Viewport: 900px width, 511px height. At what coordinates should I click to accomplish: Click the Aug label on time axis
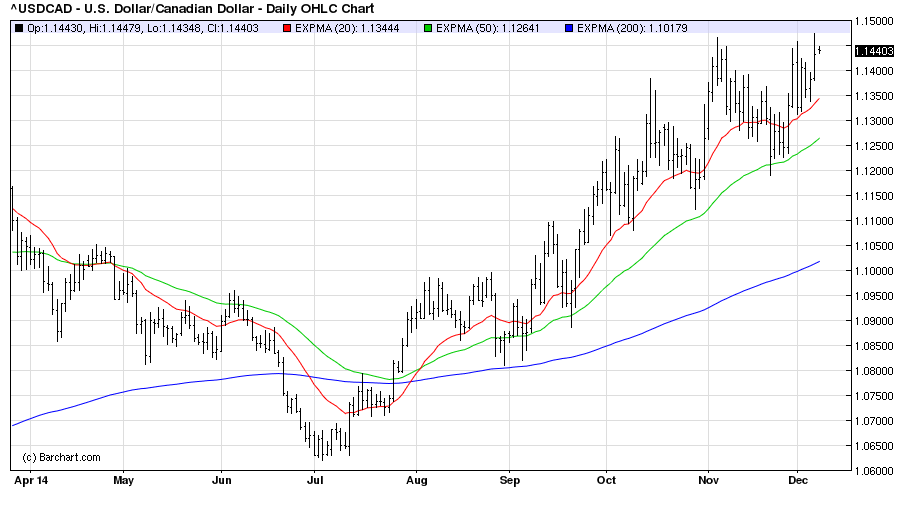click(x=417, y=480)
